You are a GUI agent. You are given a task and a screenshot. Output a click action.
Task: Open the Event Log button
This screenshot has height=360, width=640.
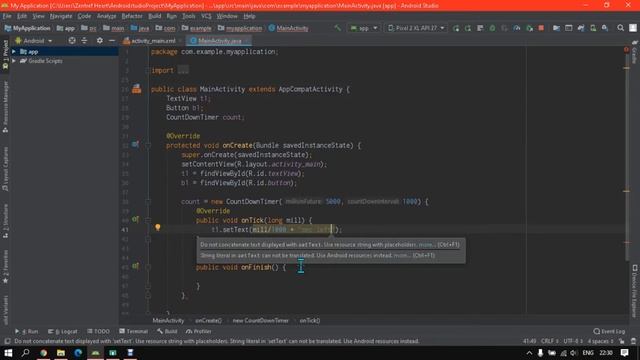click(x=609, y=331)
